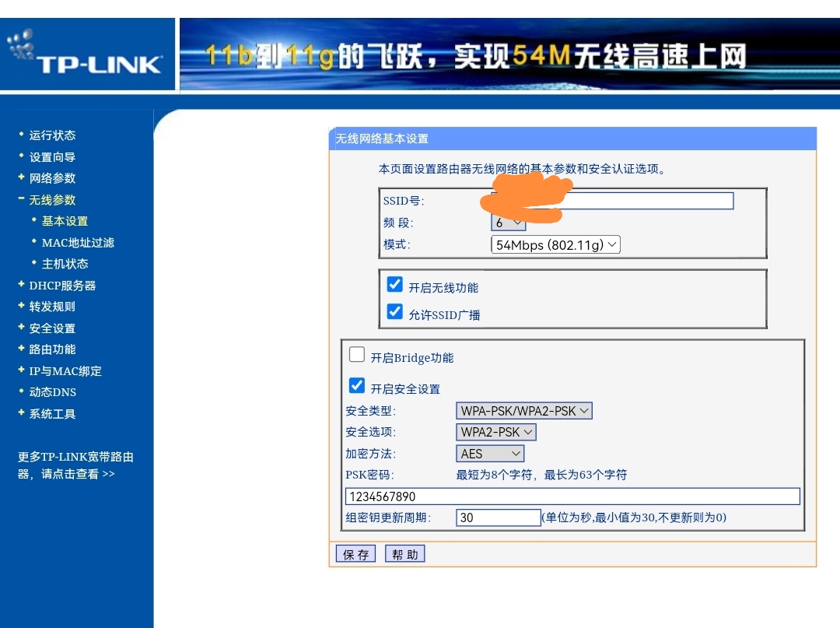Enable 开启Bridge功能 checkbox
The image size is (840, 628).
[357, 355]
